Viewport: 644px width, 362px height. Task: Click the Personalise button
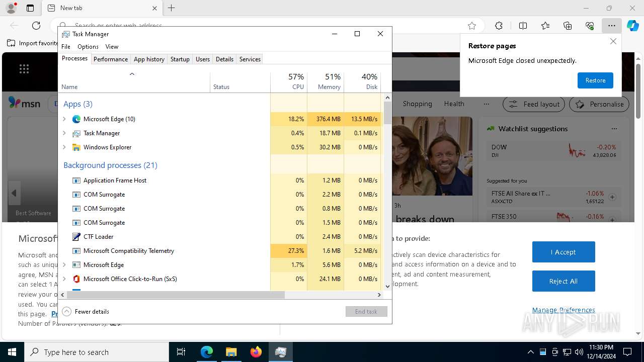[x=599, y=104]
